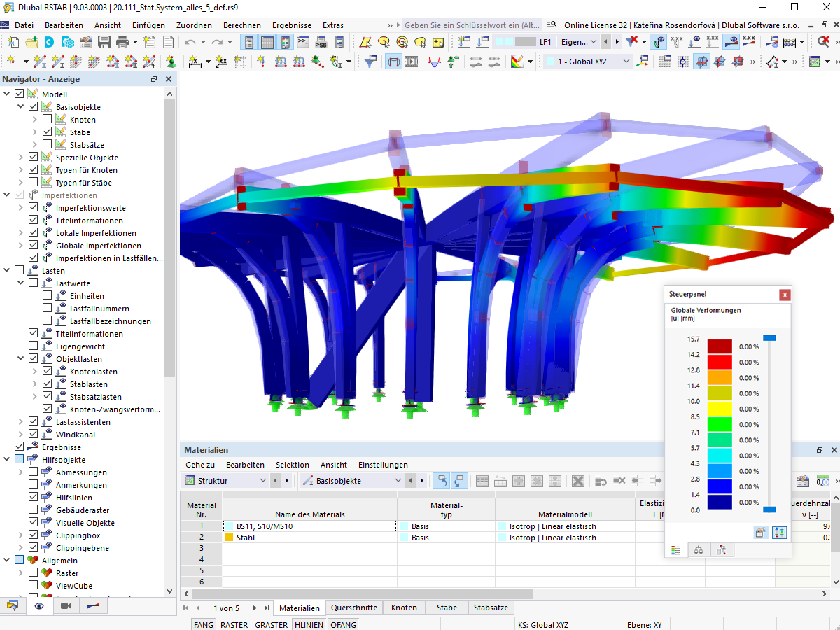Open the Navigator display eye tab icon

39,606
